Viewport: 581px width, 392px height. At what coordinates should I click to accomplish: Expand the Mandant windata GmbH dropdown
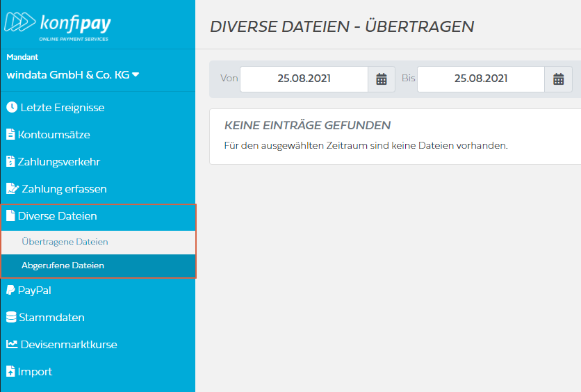[73, 75]
